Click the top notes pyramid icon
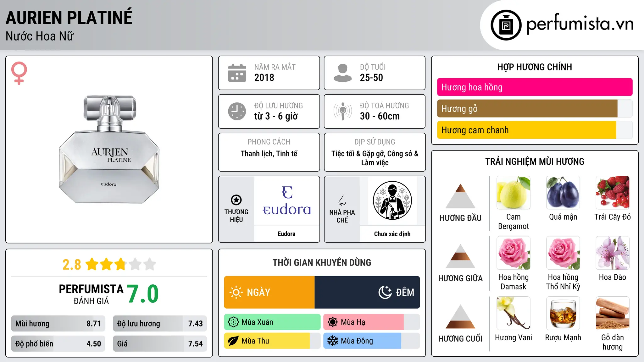 [x=460, y=196]
